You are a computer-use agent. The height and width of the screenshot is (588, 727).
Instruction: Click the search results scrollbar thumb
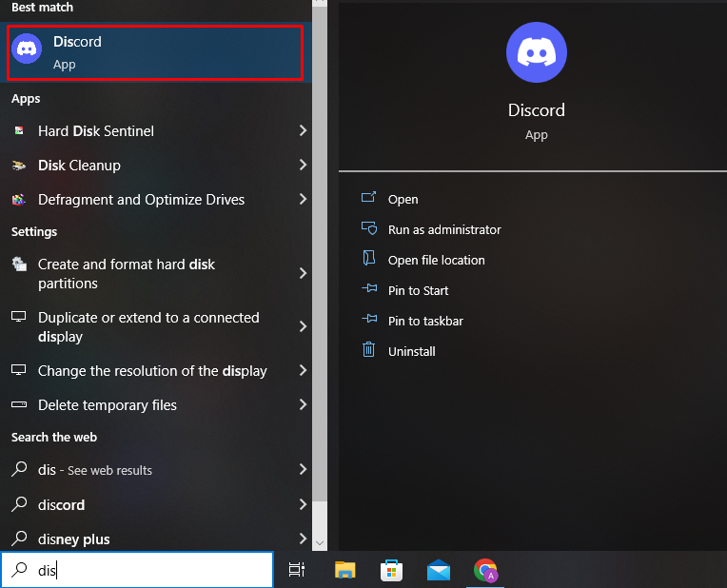[320, 254]
